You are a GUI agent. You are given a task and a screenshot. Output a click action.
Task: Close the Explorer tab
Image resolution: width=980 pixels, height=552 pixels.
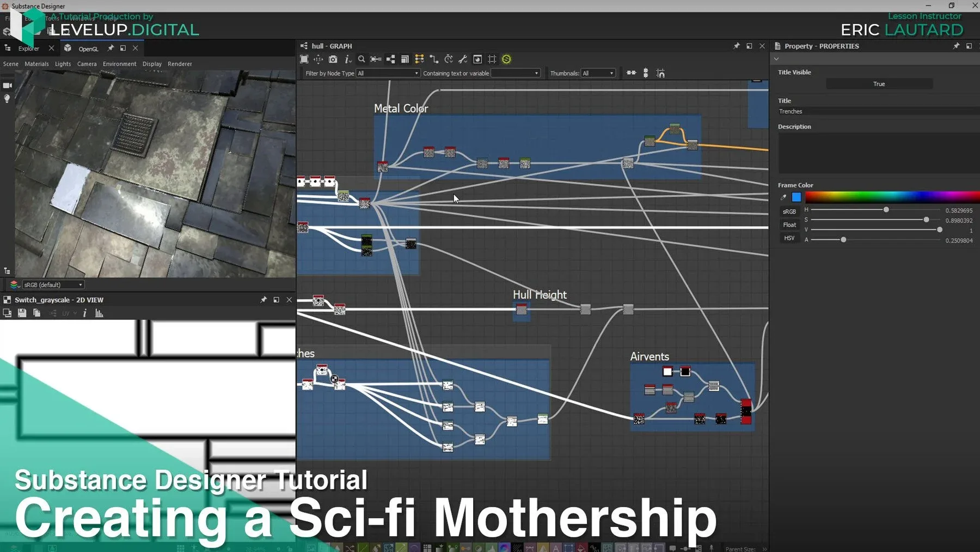click(51, 48)
